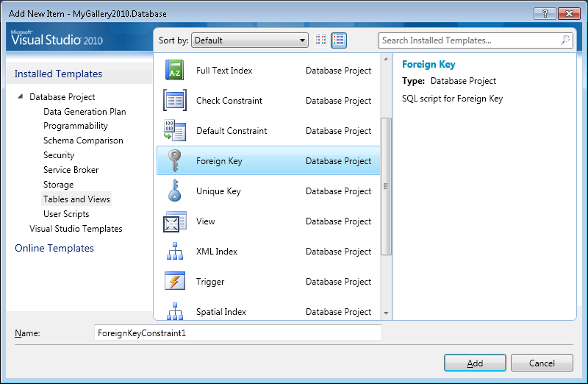Viewport: 588px width, 384px height.
Task: Select the Foreign Key row label
Action: click(x=219, y=161)
